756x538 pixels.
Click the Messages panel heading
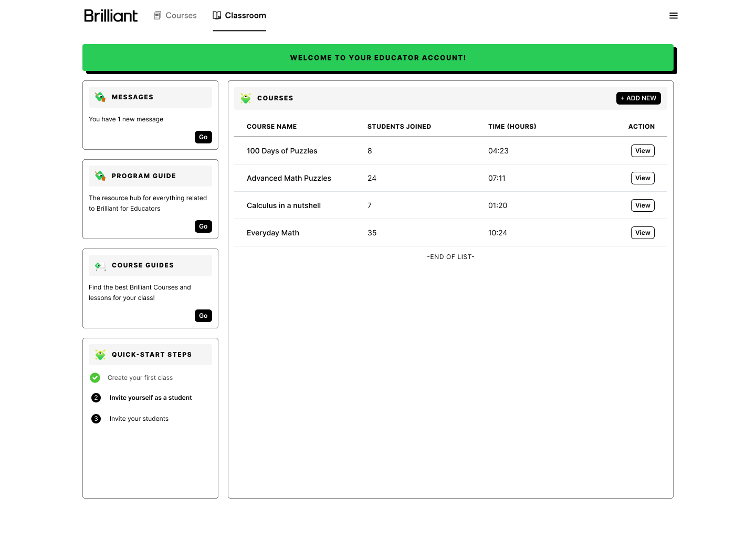click(132, 97)
